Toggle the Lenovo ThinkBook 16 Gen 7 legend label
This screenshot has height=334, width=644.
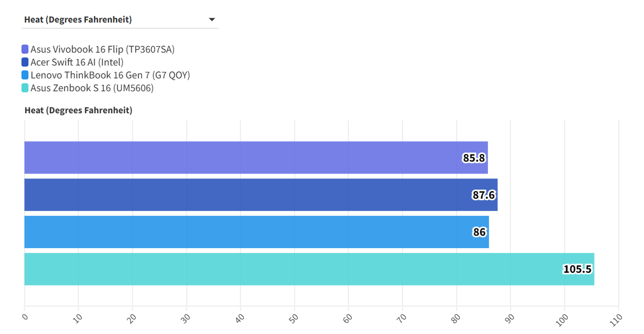coord(110,75)
